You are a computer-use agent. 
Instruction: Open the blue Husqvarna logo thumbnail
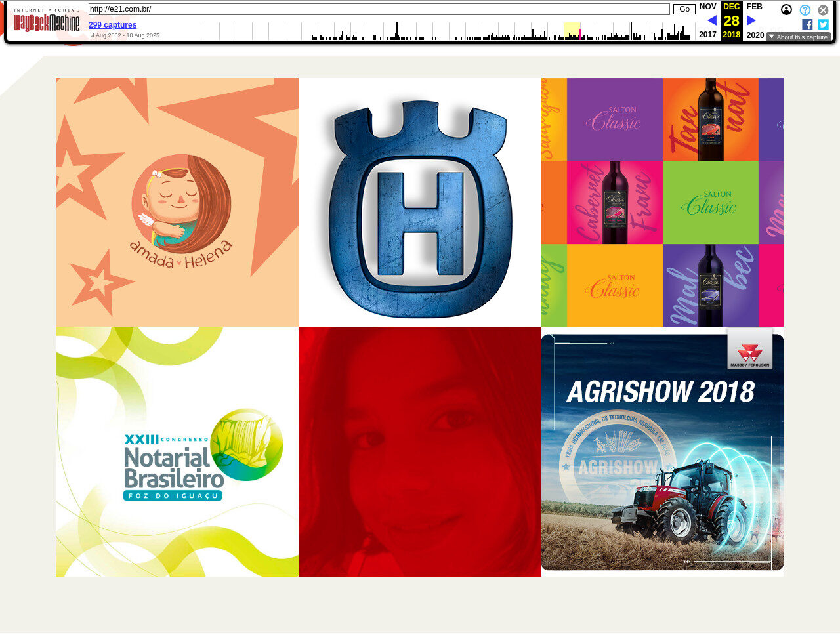pos(420,203)
